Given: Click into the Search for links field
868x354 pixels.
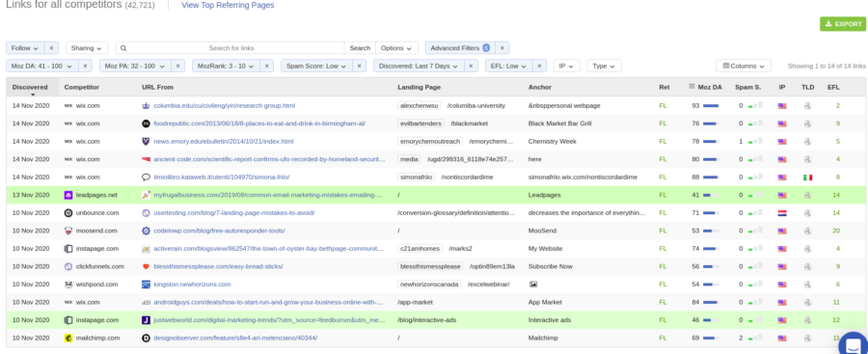Looking at the screenshot, I should click(x=231, y=48).
